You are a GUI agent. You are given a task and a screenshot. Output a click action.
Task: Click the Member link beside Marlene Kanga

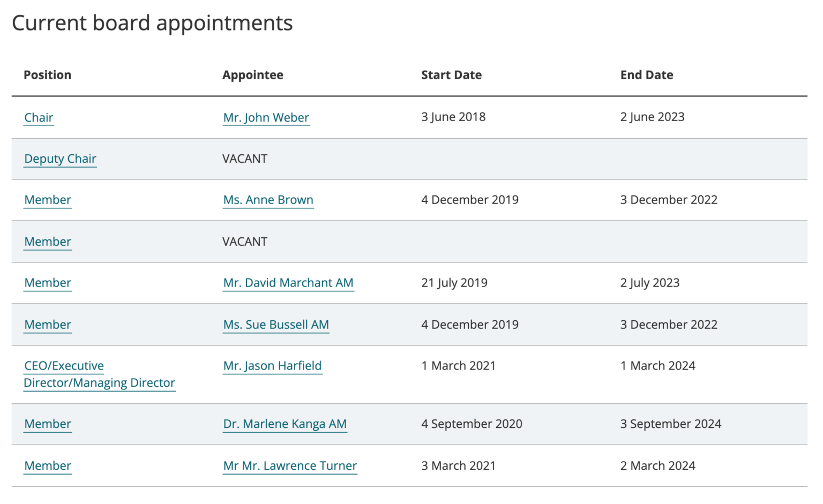pos(47,424)
